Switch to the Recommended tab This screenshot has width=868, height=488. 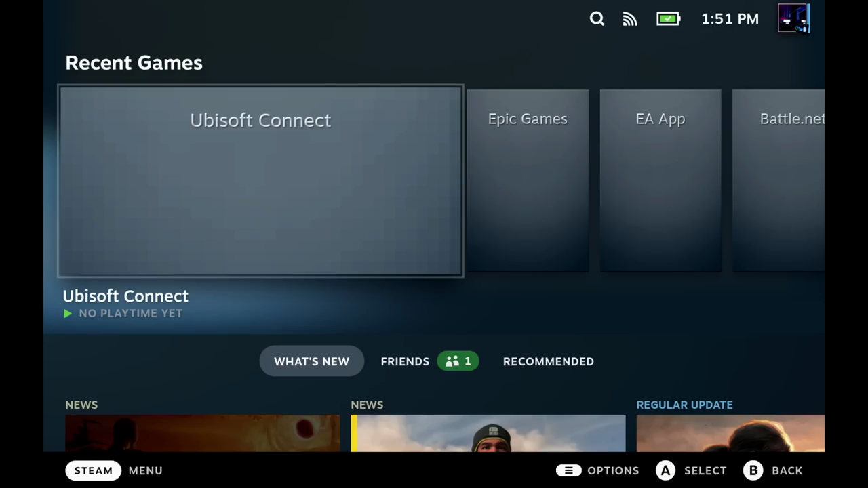pos(549,361)
